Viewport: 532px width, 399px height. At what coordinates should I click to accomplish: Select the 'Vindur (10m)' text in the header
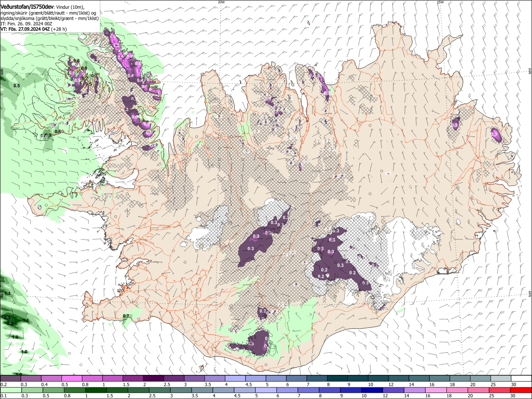70,7
